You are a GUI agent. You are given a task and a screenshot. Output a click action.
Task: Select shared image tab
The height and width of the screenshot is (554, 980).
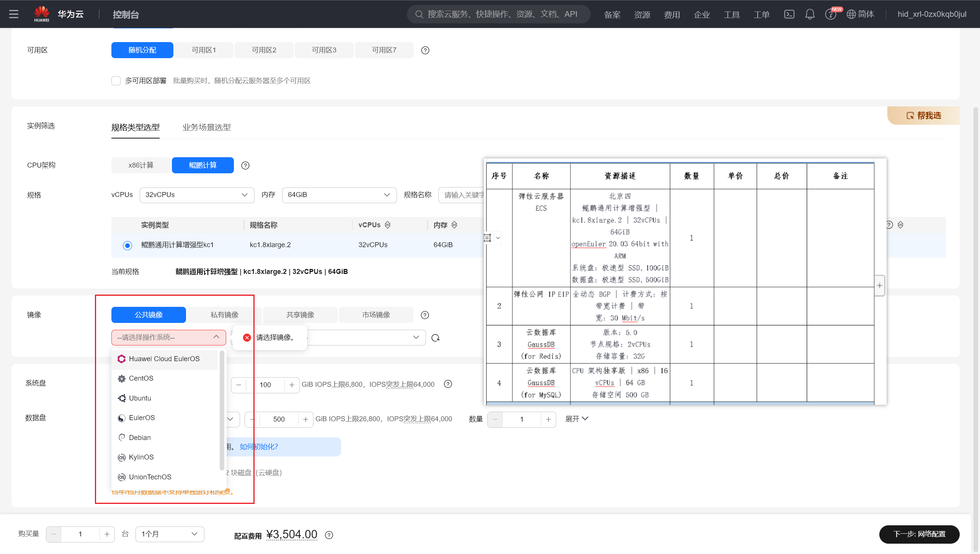pos(300,315)
